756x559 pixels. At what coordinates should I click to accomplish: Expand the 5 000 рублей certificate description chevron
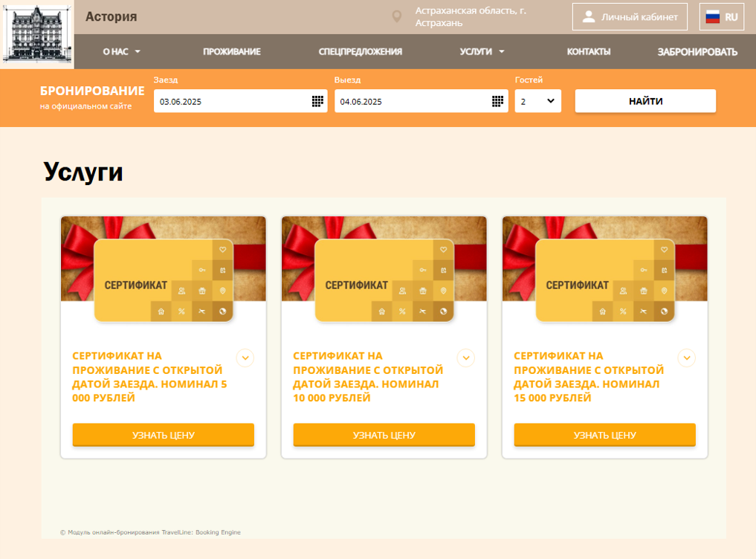point(245,358)
